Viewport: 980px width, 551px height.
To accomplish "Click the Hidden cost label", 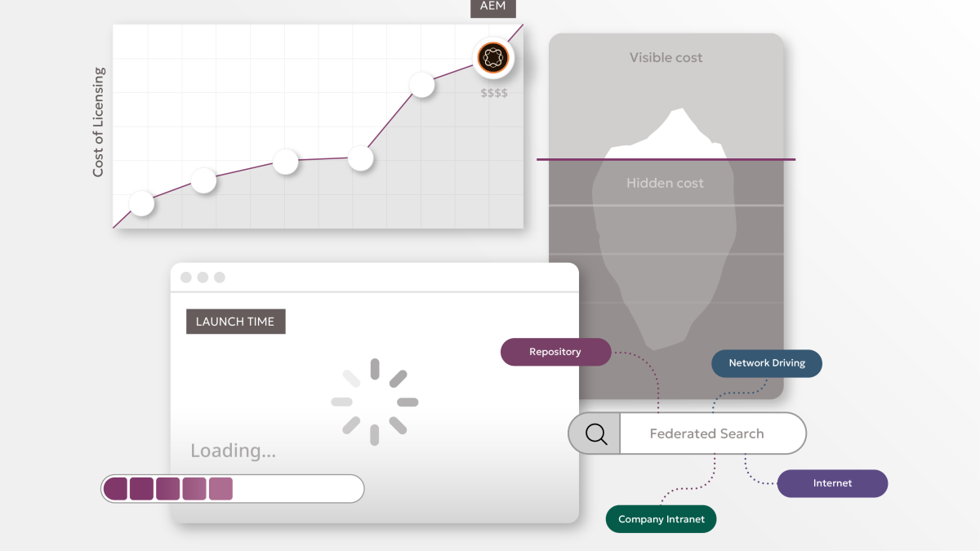I will pos(665,183).
